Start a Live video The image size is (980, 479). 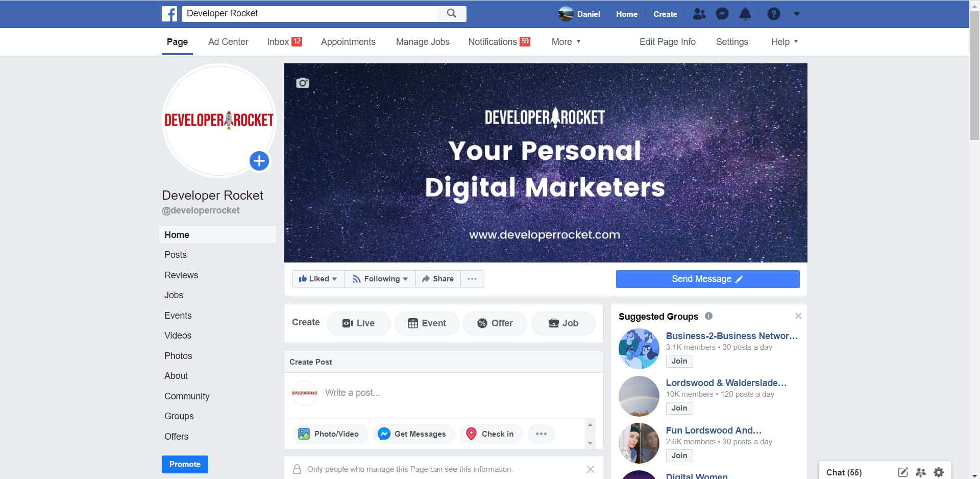(358, 323)
